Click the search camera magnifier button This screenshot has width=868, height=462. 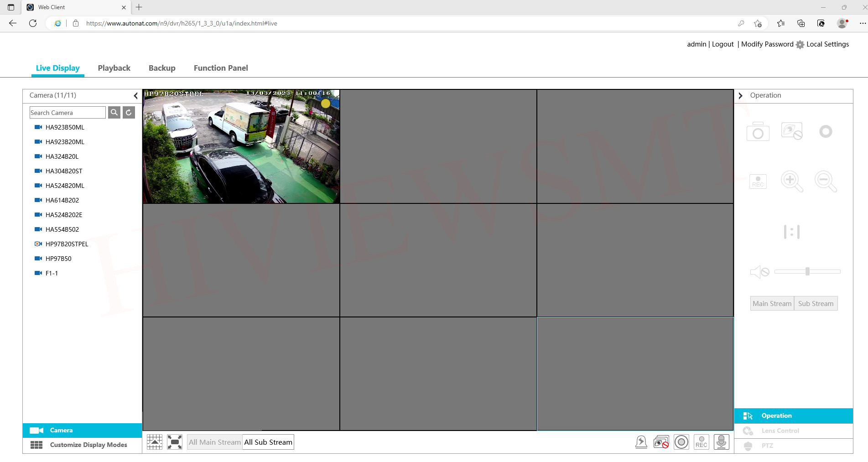click(x=114, y=113)
